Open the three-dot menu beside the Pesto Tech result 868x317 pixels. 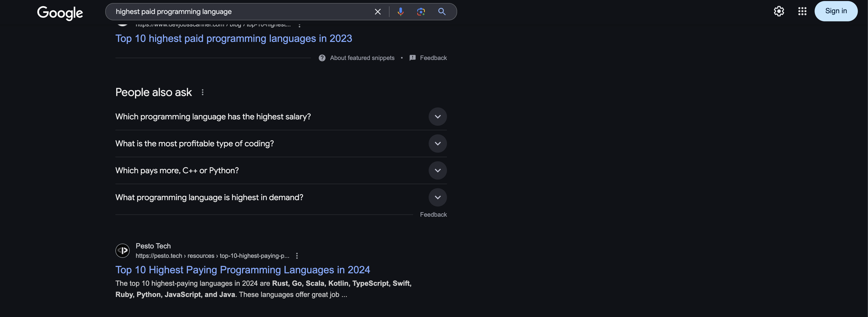tap(297, 256)
